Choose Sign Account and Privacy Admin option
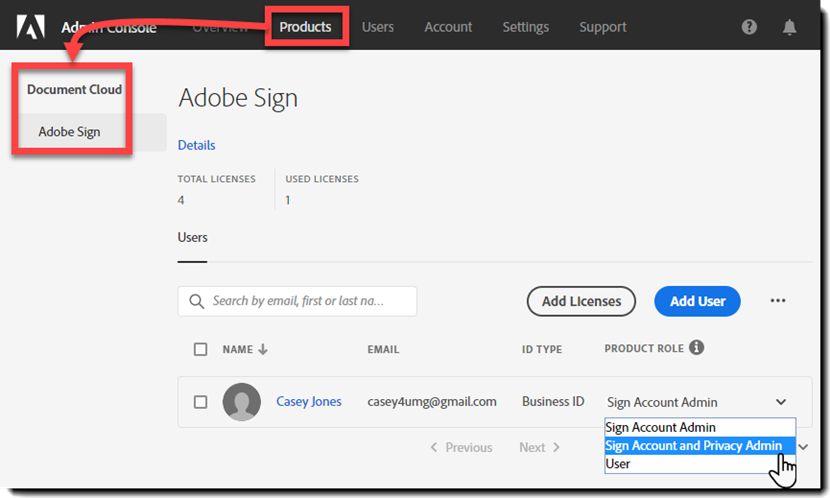Image resolution: width=830 pixels, height=498 pixels. (693, 446)
